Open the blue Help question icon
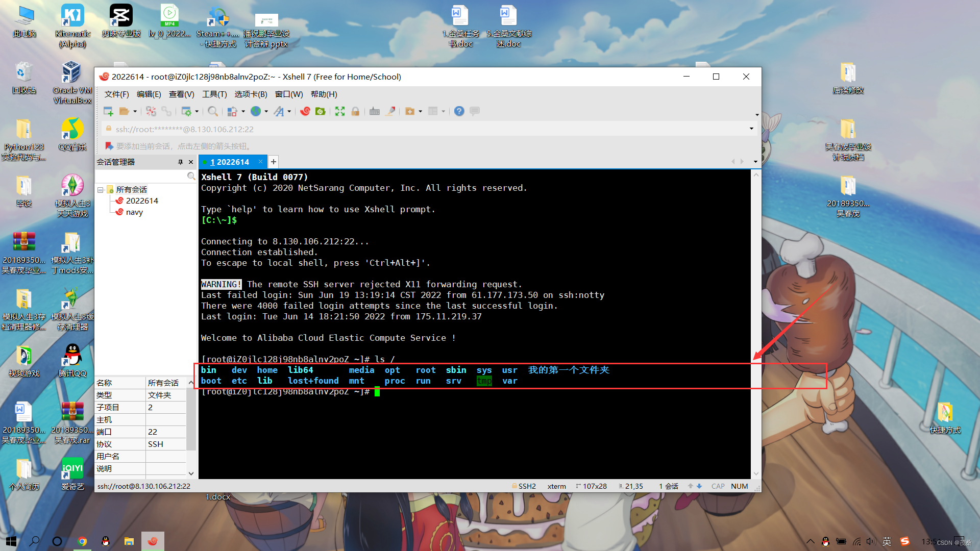Screen dimensions: 980x551 (459, 111)
